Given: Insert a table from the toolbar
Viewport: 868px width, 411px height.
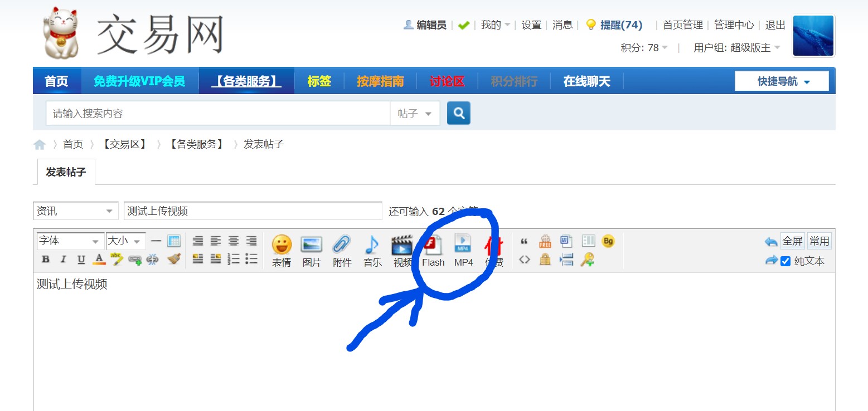Looking at the screenshot, I should tap(174, 241).
